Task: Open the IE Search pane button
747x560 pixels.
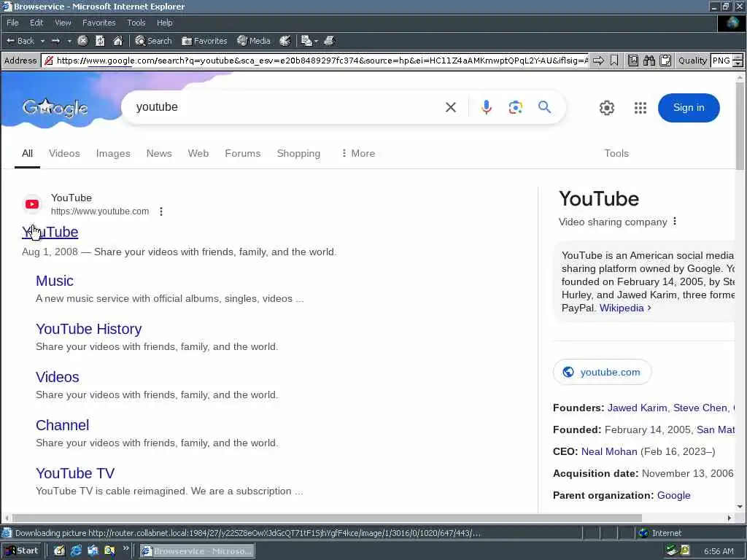Action: point(153,41)
